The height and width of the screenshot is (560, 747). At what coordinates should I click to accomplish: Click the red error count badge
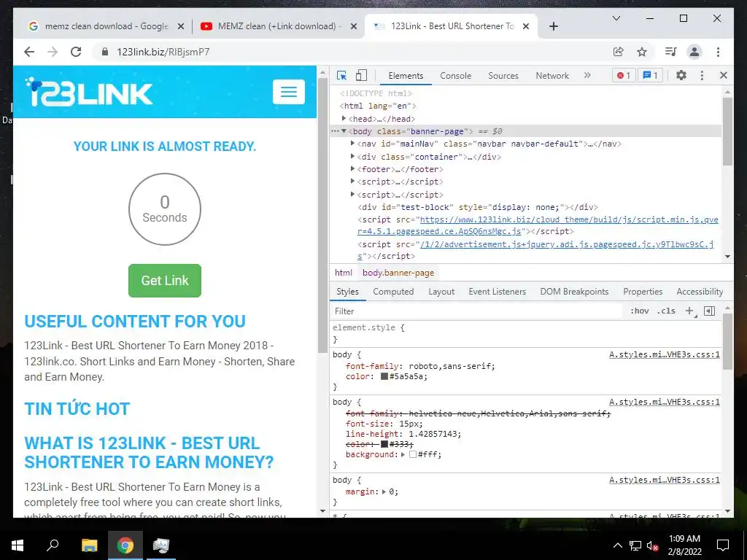[x=624, y=75]
